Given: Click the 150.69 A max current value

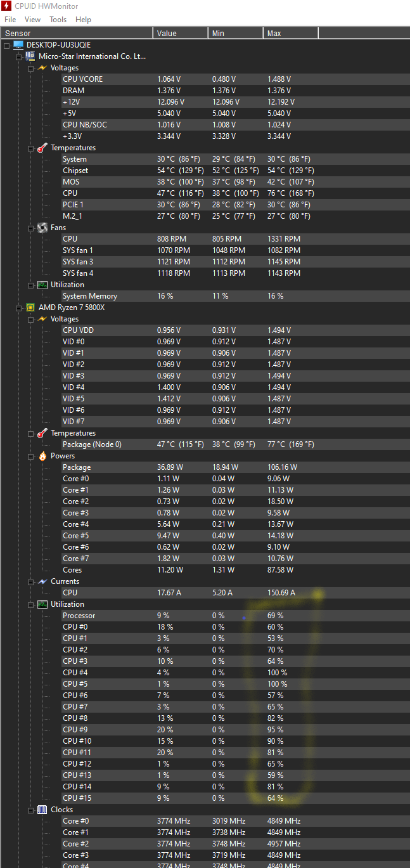Looking at the screenshot, I should tap(281, 593).
